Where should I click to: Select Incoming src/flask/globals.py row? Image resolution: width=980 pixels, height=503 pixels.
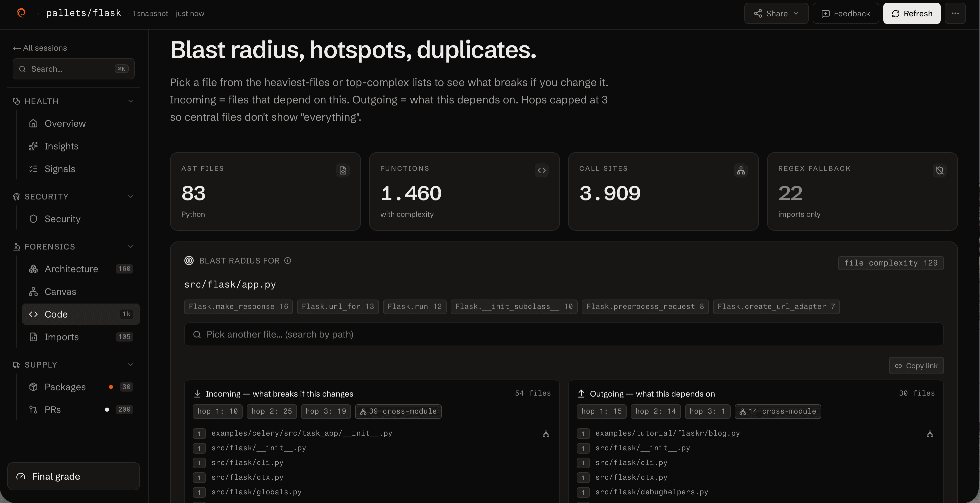click(x=372, y=492)
